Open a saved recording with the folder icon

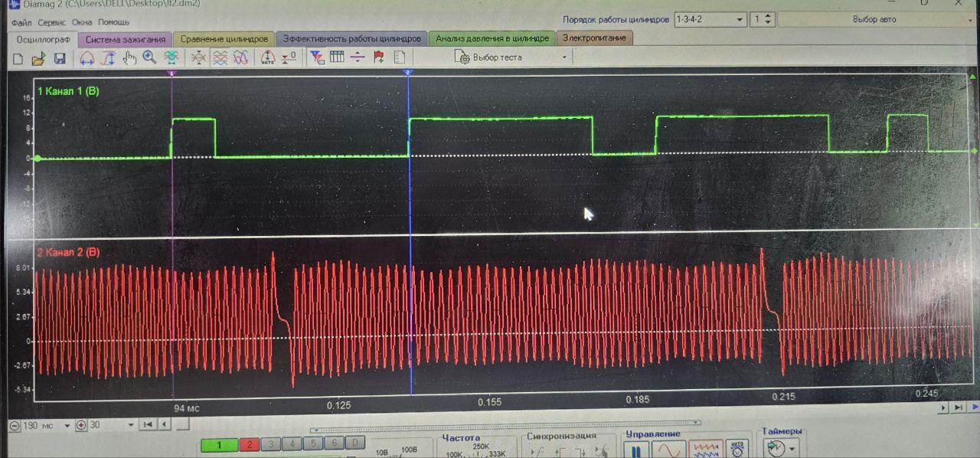(39, 58)
